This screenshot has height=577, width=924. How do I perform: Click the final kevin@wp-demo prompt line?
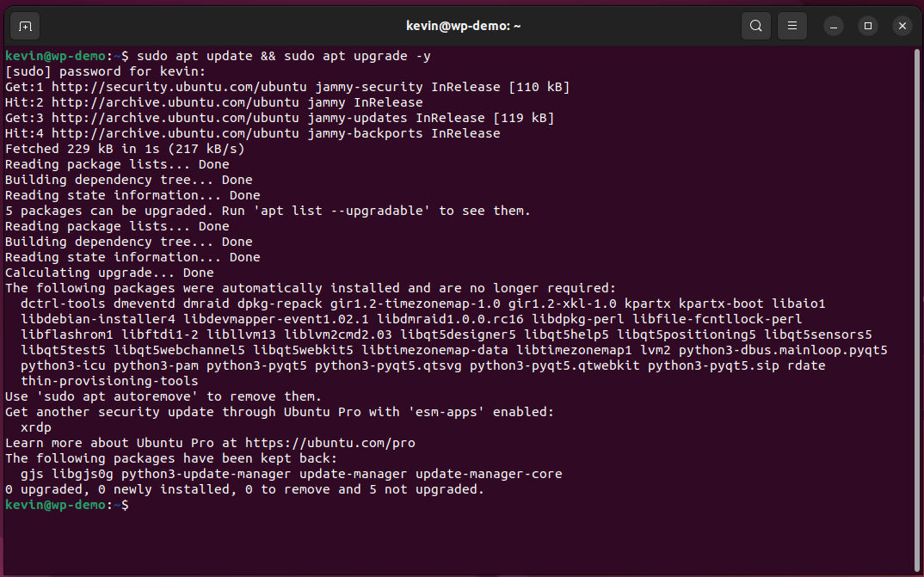(x=66, y=505)
